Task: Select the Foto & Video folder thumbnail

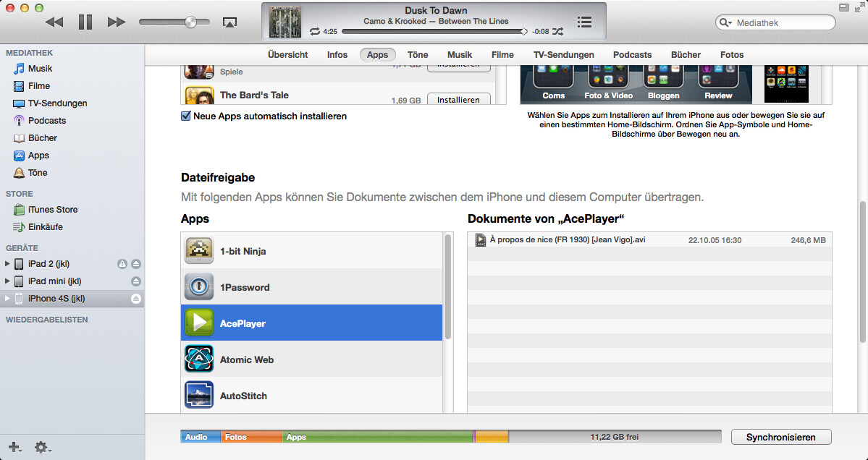Action: tap(608, 83)
